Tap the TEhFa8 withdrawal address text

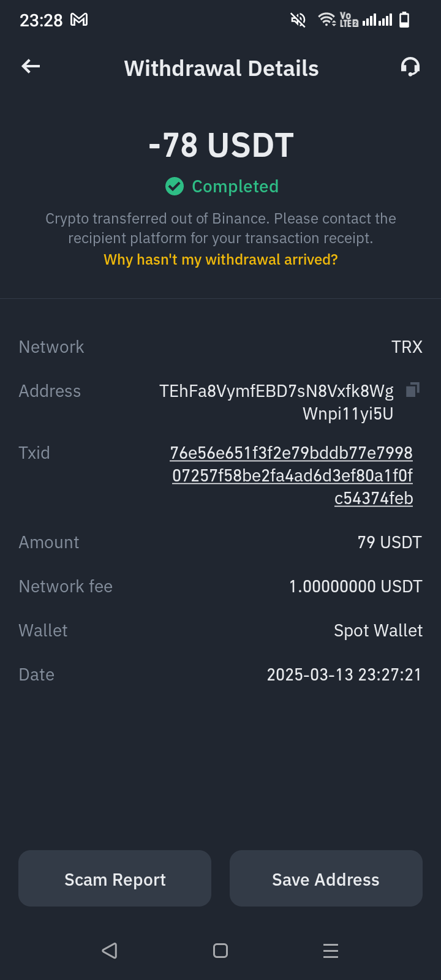[277, 402]
